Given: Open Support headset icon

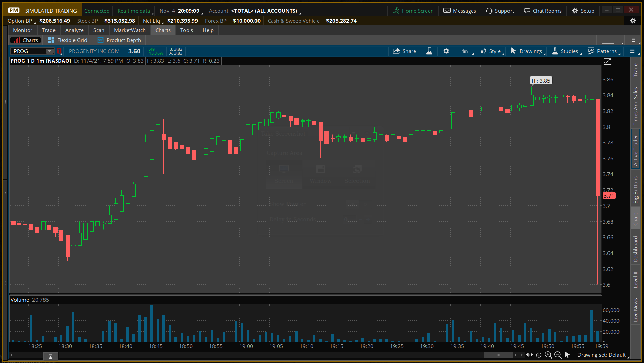Looking at the screenshot, I should point(489,11).
